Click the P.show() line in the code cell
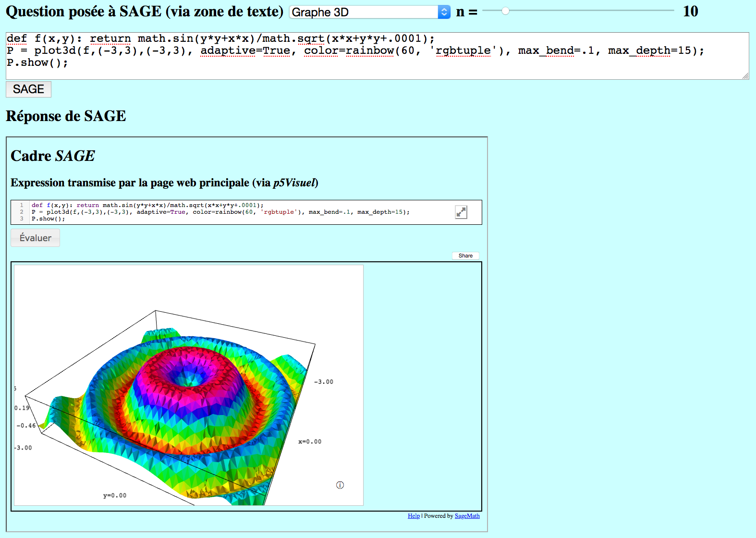The width and height of the screenshot is (756, 538). tap(49, 219)
